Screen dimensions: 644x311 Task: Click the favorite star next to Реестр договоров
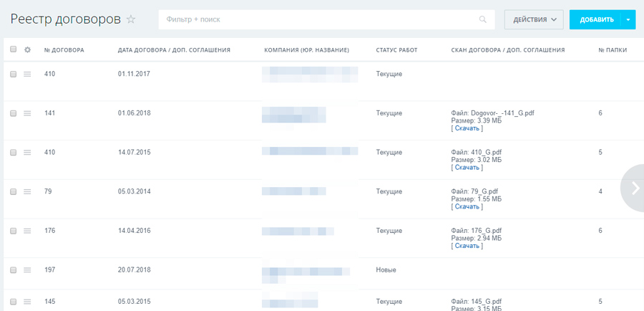point(131,20)
